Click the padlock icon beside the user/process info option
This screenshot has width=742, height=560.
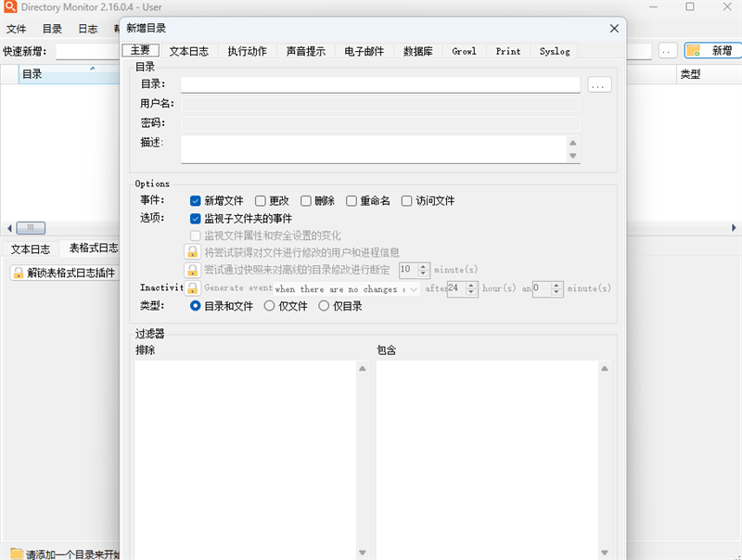coord(192,252)
